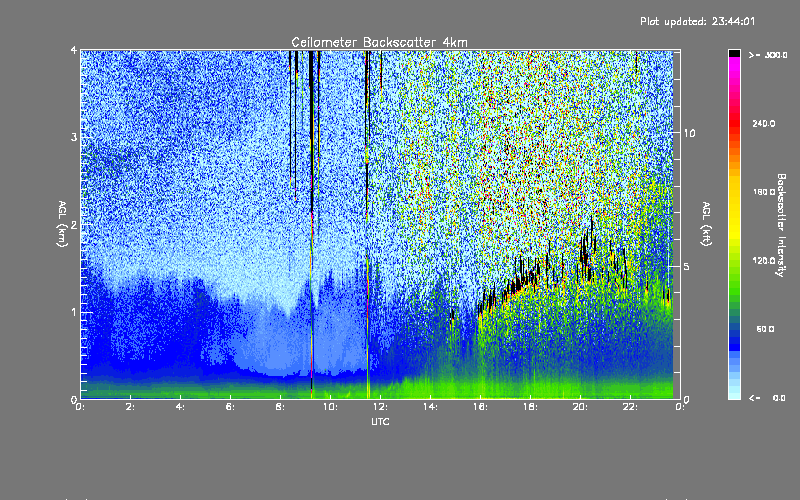Click the "<= 0.0" colorbar value
The height and width of the screenshot is (500, 800).
click(767, 397)
